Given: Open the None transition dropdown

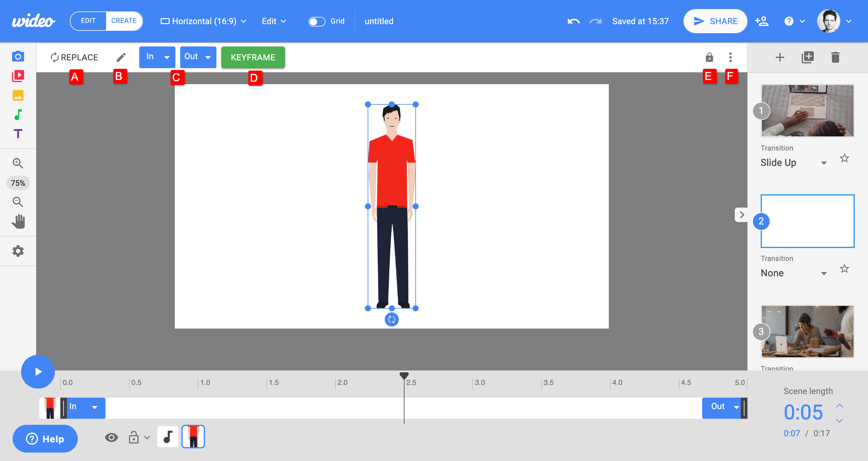Looking at the screenshot, I should click(x=794, y=273).
